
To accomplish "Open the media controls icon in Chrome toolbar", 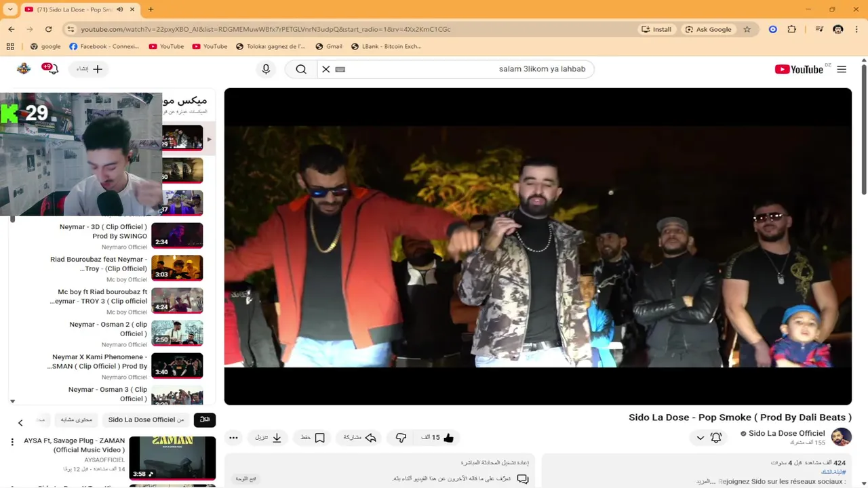I will (819, 29).
